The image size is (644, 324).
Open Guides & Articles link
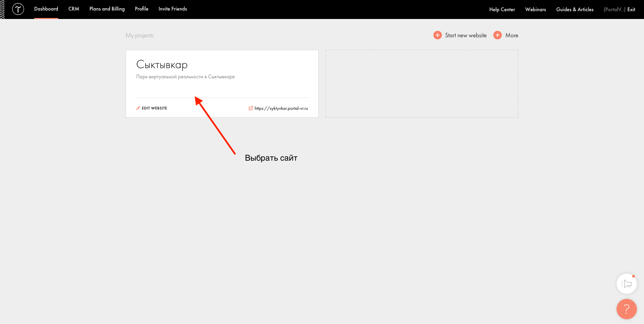575,9
